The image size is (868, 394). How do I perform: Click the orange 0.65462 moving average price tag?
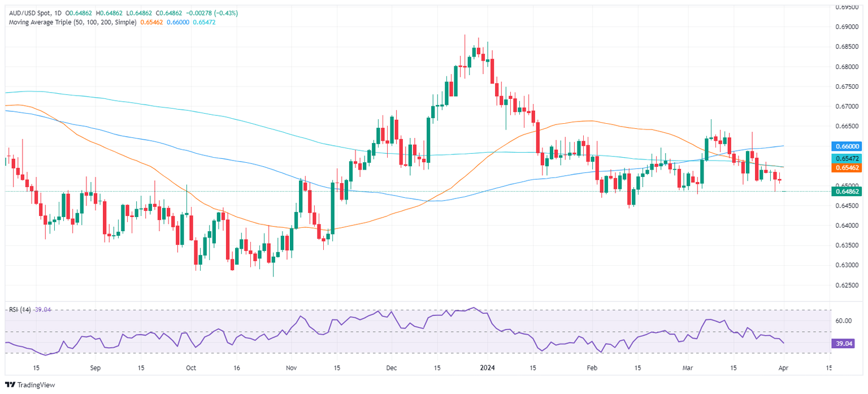coord(846,168)
